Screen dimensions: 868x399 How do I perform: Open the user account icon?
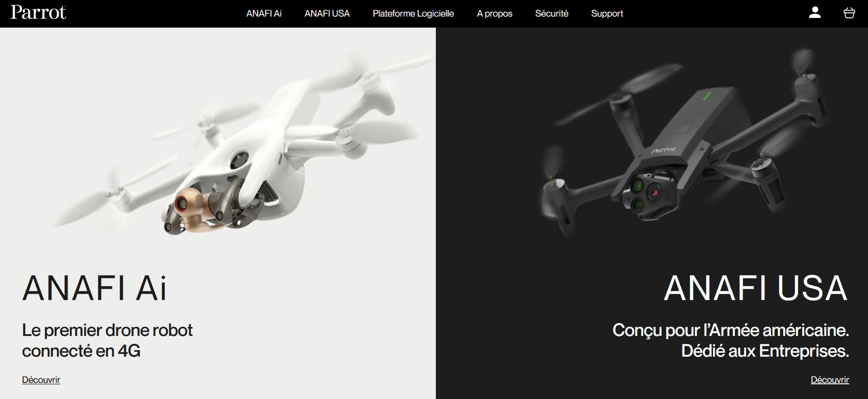coord(815,13)
